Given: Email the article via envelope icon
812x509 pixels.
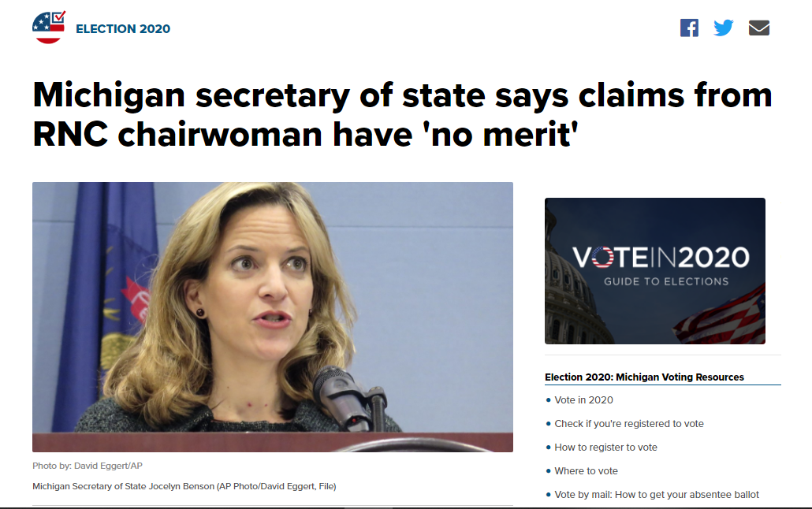Looking at the screenshot, I should [x=758, y=28].
